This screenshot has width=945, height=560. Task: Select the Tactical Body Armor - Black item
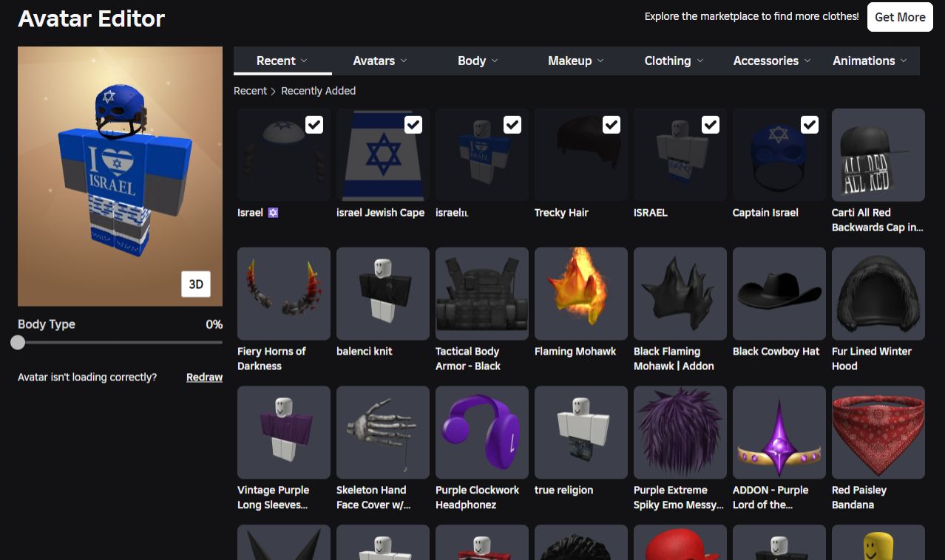482,293
